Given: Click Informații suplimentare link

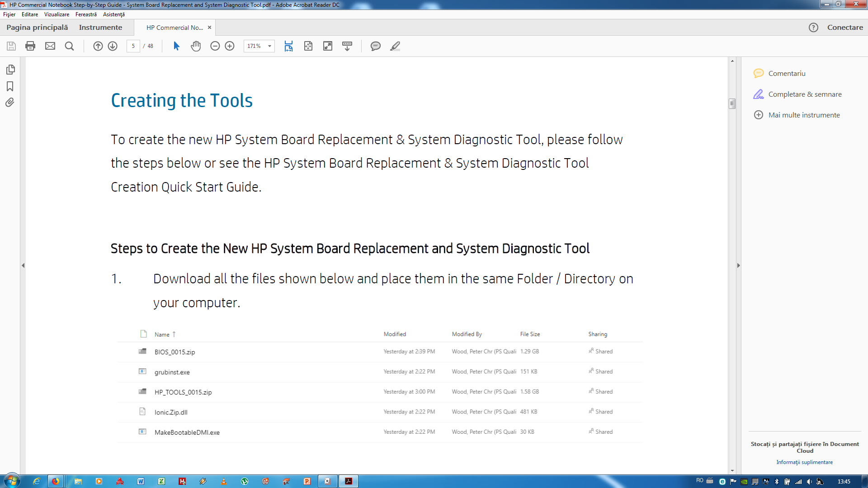Looking at the screenshot, I should pyautogui.click(x=804, y=462).
